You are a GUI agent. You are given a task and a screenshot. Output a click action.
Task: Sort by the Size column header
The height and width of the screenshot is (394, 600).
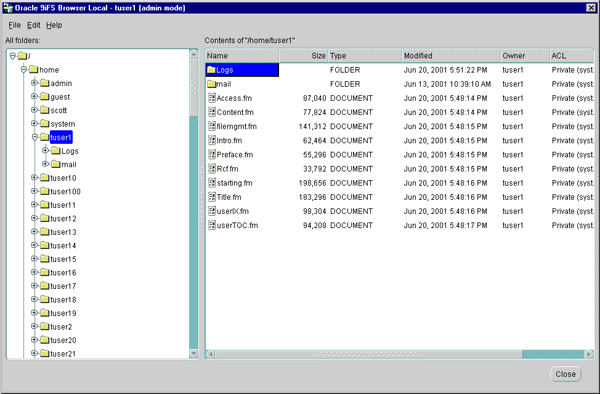pos(303,56)
